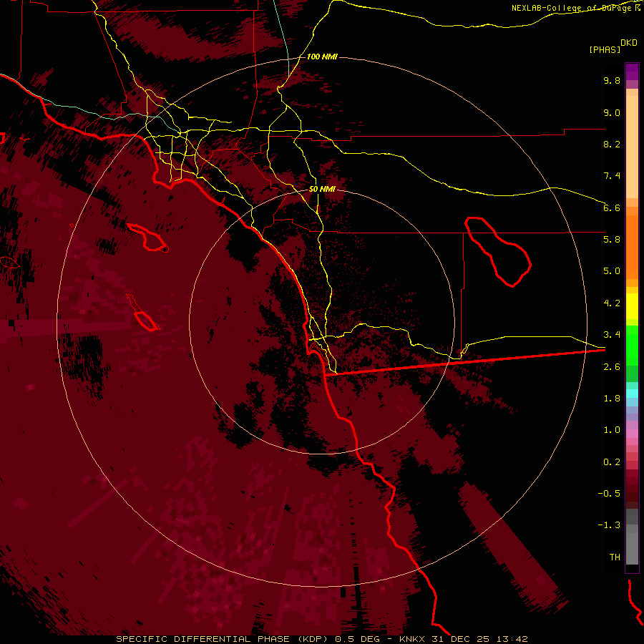The width and height of the screenshot is (644, 644).
Task: Select the 5.8 scale label
Action: [612, 240]
